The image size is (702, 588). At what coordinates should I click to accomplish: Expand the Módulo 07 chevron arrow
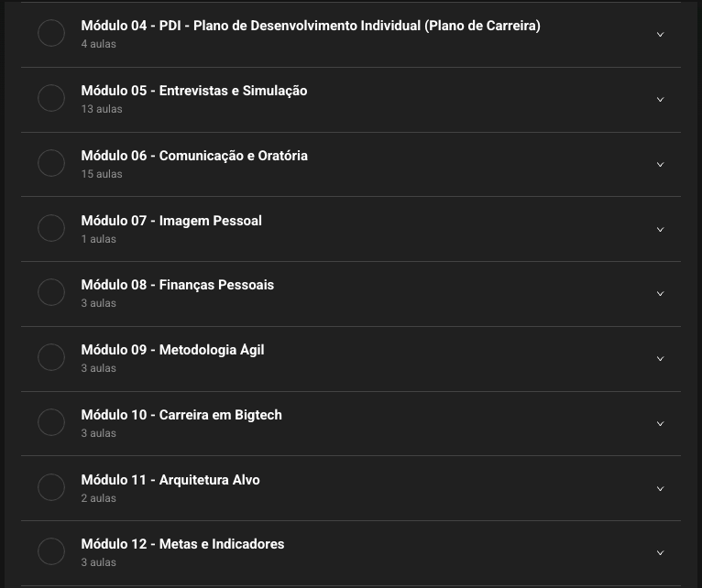point(660,230)
